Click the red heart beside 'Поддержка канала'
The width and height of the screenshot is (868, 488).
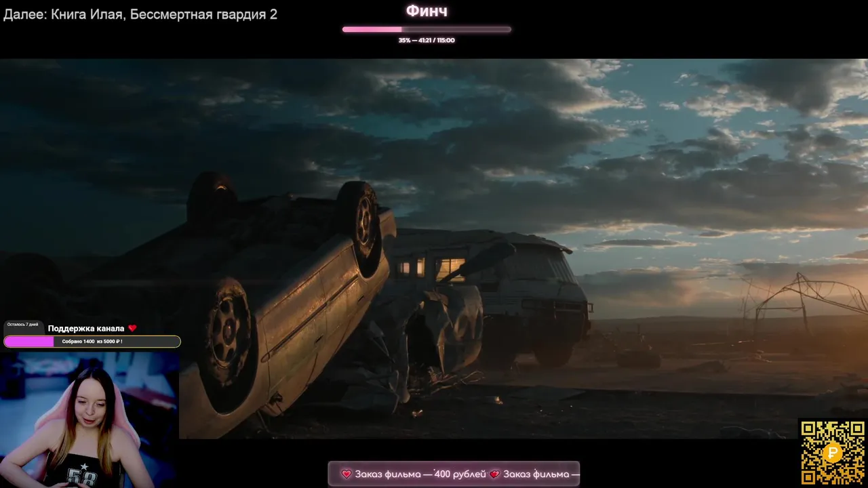coord(132,328)
